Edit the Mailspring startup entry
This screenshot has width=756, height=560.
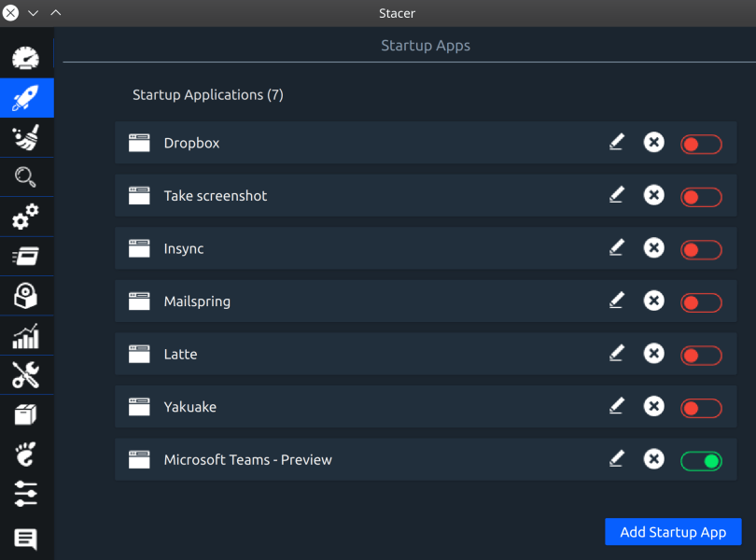pos(617,301)
